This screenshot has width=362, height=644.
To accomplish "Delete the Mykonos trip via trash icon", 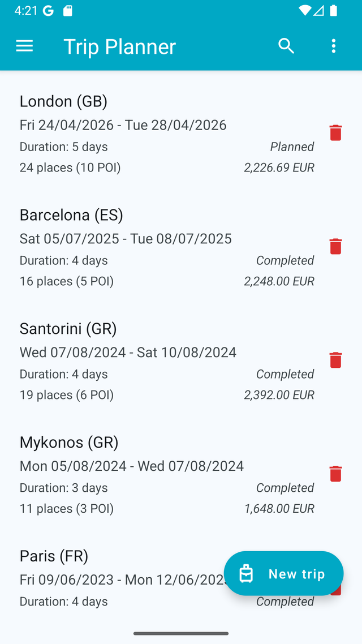I will tap(335, 474).
